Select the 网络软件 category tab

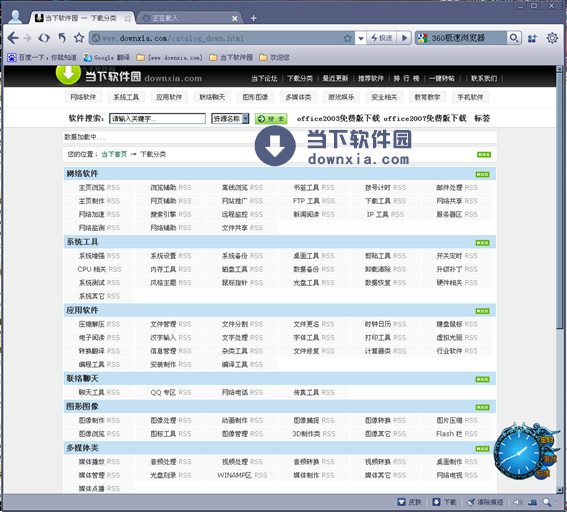(x=83, y=97)
